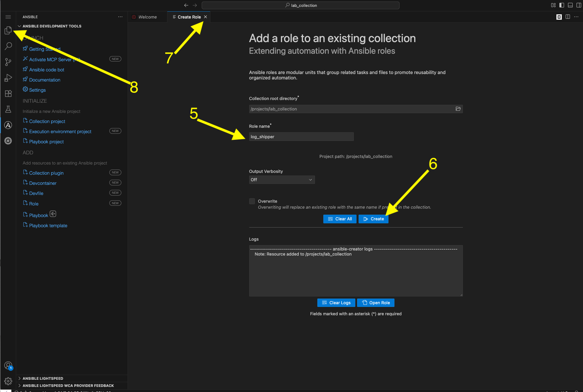Click inside the Role name field

click(x=301, y=136)
